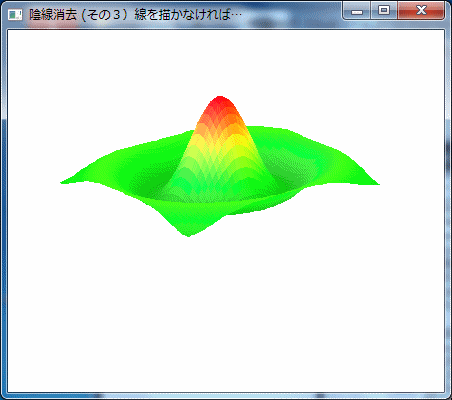This screenshot has height=400, width=452.
Task: Click the dark green trough left of hill
Action: coord(150,187)
